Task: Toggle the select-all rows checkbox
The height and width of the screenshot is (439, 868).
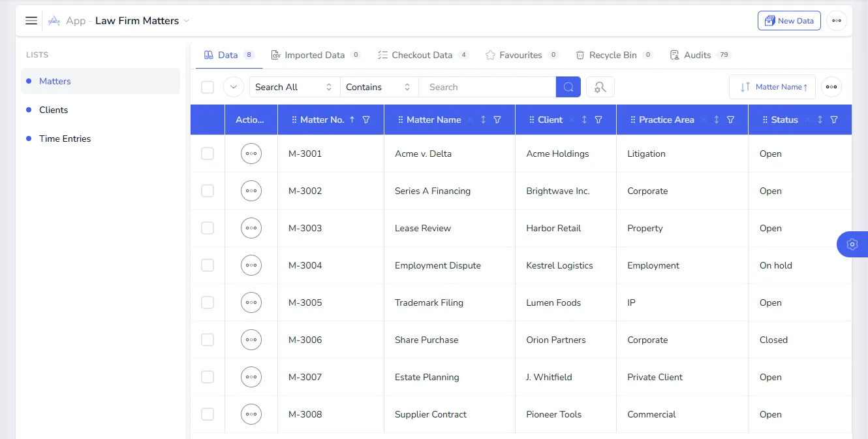Action: [x=208, y=87]
